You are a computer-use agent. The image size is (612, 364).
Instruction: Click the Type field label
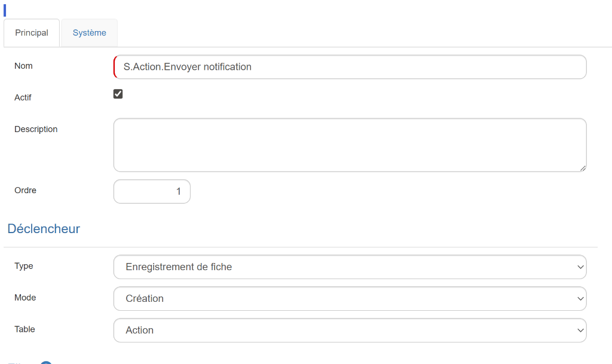pos(24,266)
